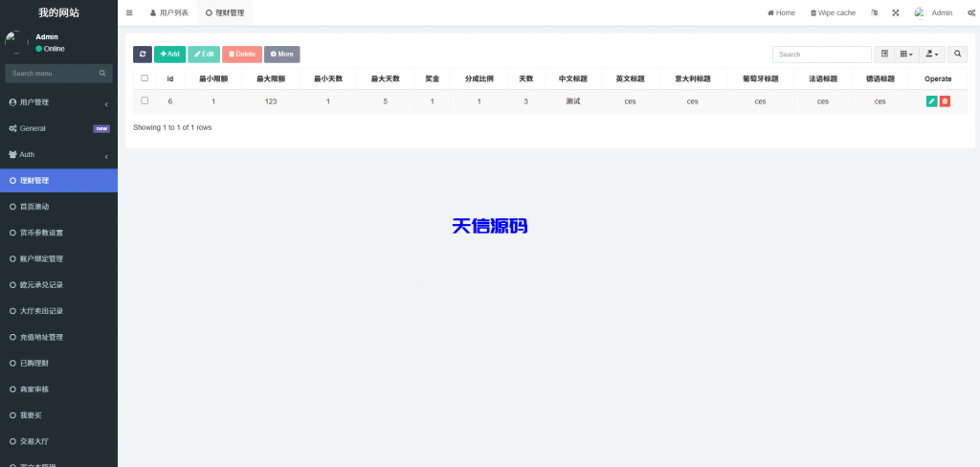
Task: Click the 英文标题 column header
Action: [x=630, y=78]
